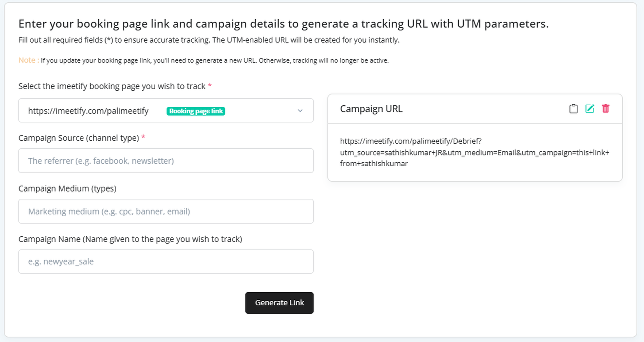Edit the generated campaign URL
Image resolution: width=644 pixels, height=342 pixels.
pyautogui.click(x=590, y=109)
